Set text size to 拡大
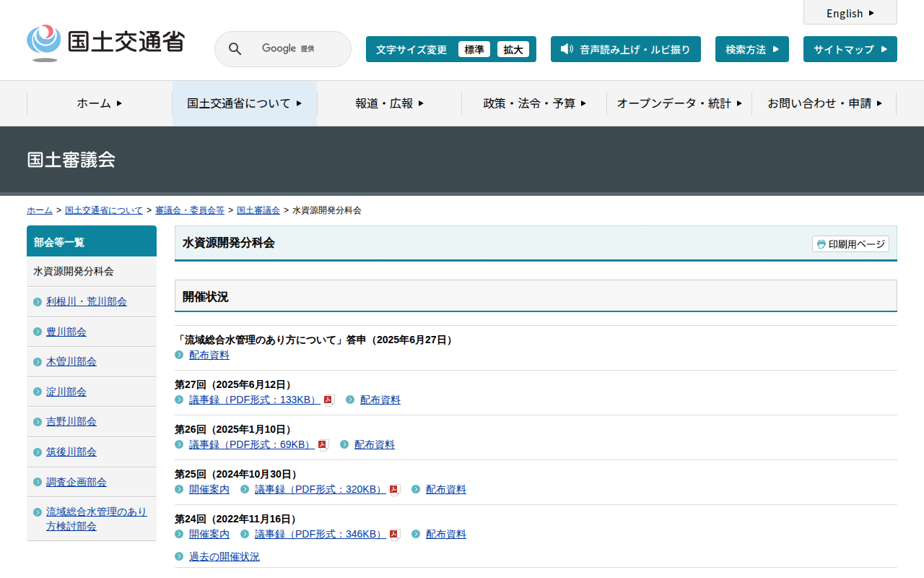 coord(513,49)
